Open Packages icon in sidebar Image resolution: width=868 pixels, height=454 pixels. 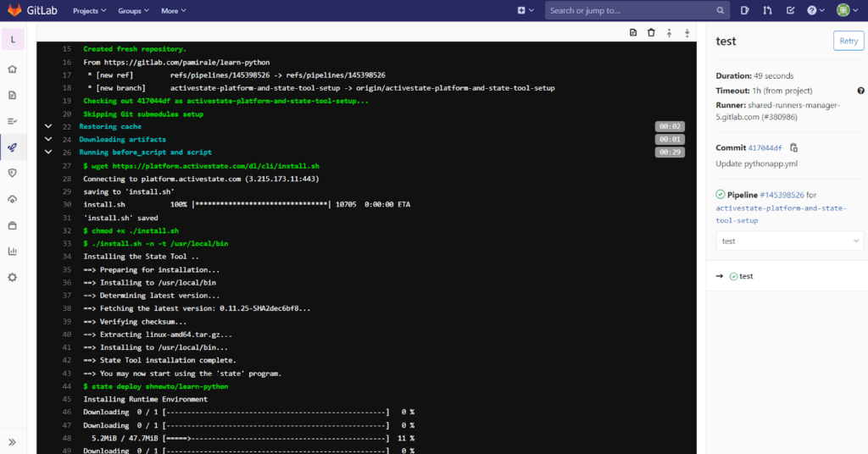[12, 225]
